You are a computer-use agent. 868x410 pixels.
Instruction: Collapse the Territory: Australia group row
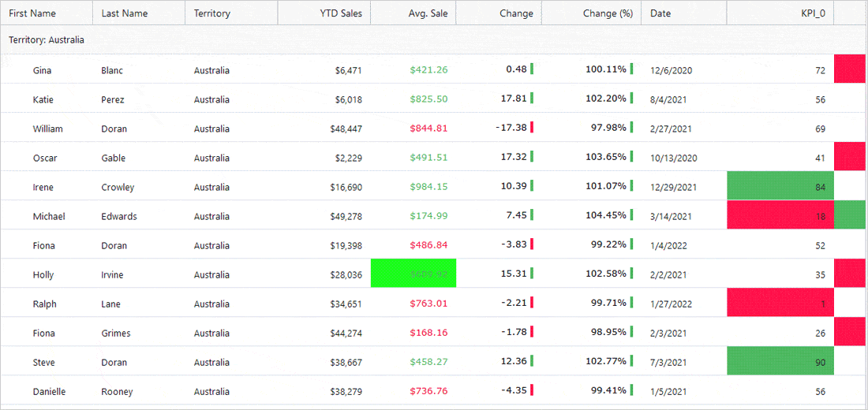(x=47, y=39)
